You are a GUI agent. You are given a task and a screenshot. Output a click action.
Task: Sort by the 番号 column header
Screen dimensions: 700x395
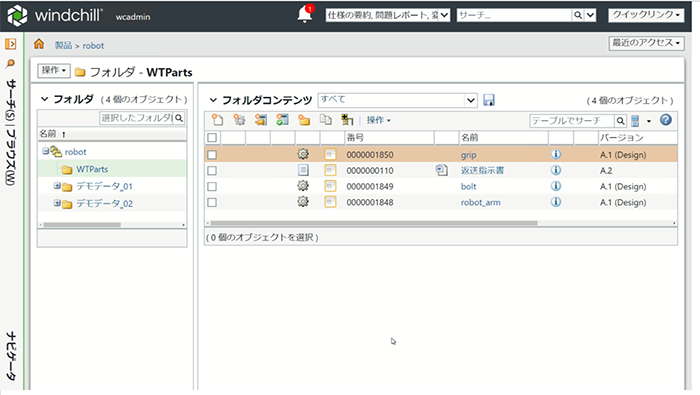[x=355, y=137]
